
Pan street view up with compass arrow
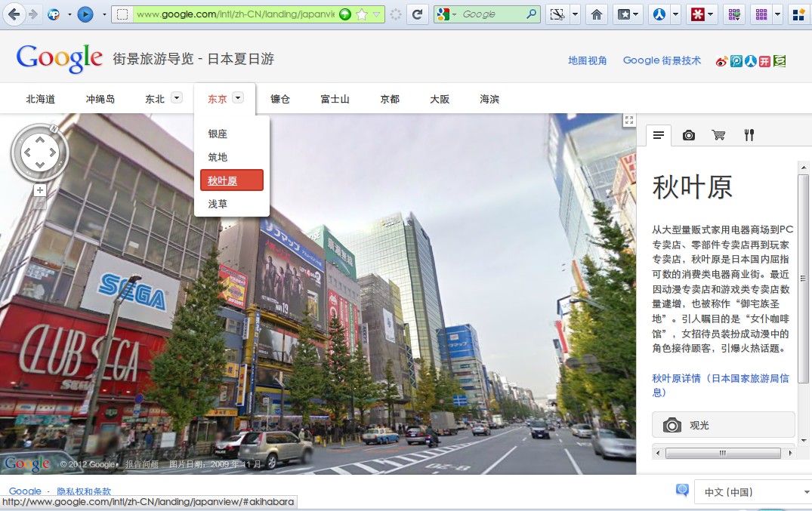(x=40, y=140)
